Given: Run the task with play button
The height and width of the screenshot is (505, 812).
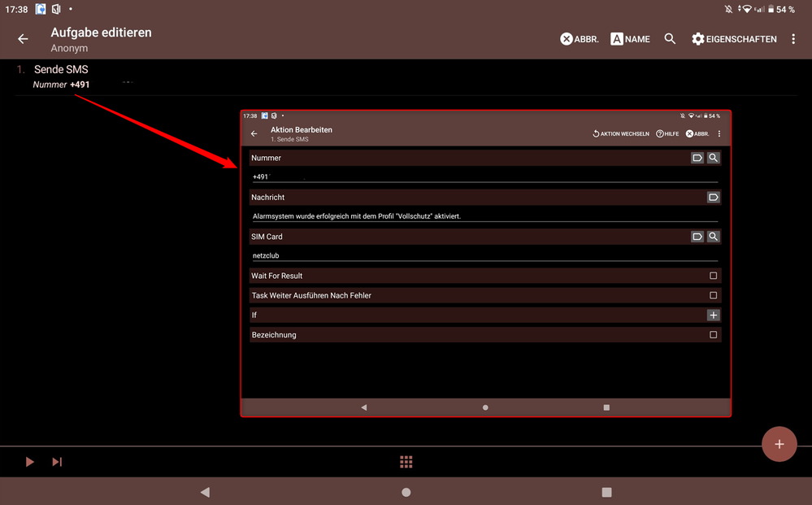Looking at the screenshot, I should pos(30,462).
